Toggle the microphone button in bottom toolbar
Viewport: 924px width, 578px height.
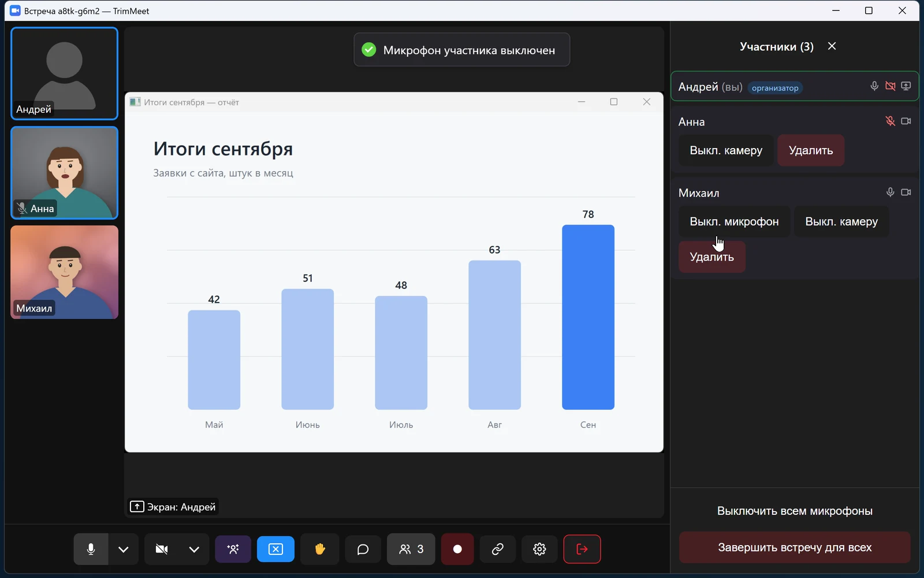click(91, 549)
